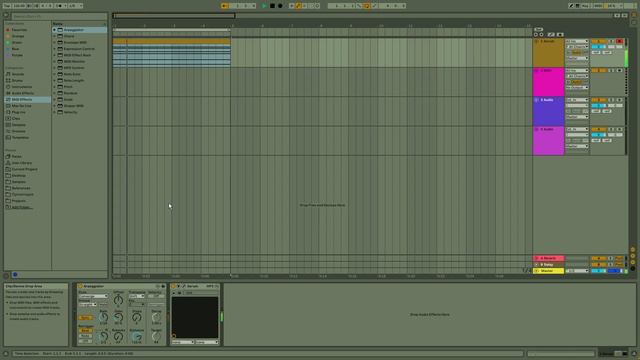Select the Pitch MIDI effect
This screenshot has width=640, height=360.
68,87
